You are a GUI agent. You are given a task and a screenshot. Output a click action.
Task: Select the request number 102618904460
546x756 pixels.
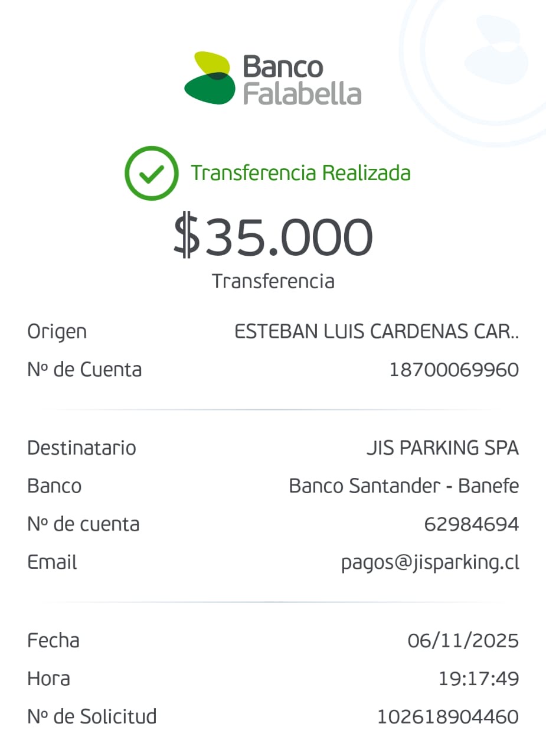[x=447, y=717]
